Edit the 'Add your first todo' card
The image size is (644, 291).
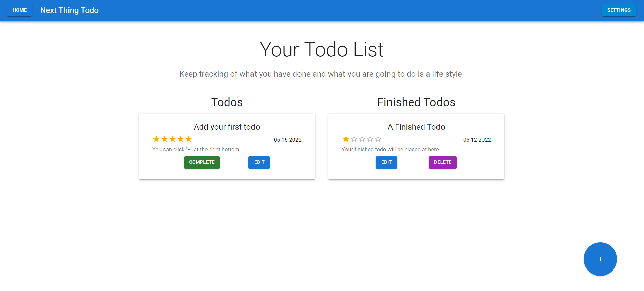[x=259, y=162]
